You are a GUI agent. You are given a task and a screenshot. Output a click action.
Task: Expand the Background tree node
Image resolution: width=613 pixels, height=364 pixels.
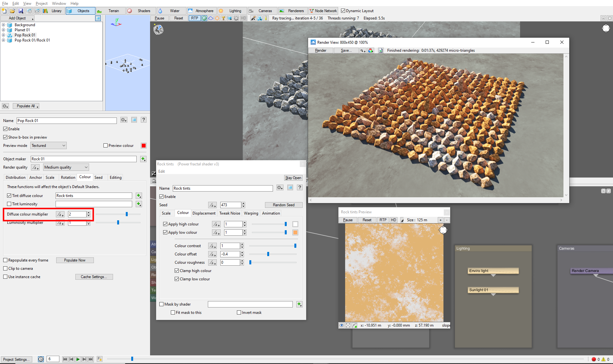(x=3, y=25)
